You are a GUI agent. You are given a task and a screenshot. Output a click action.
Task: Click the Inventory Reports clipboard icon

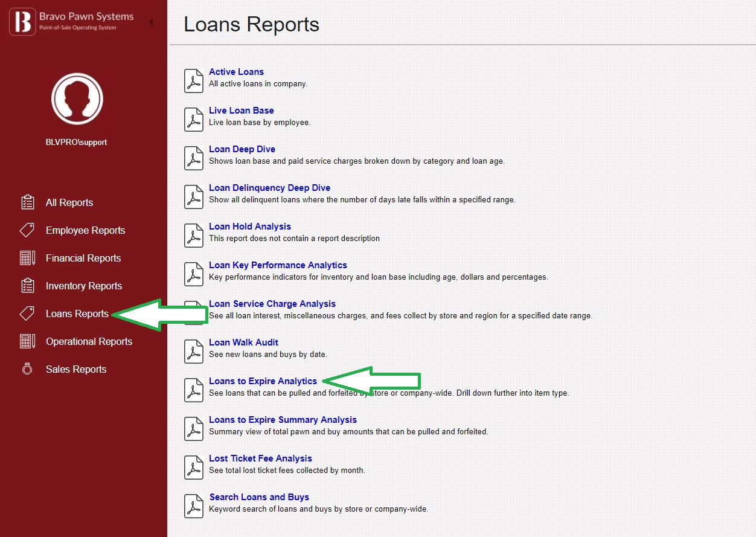27,286
